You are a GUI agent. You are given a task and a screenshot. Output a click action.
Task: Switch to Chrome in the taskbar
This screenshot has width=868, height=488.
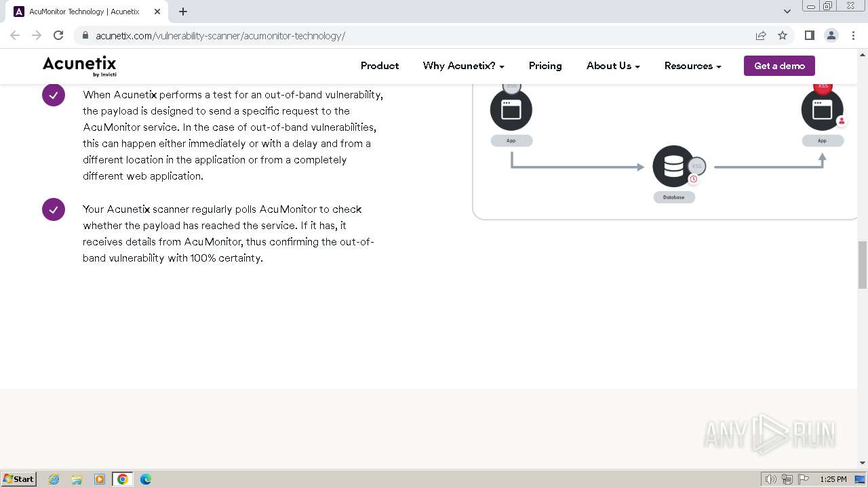point(123,479)
